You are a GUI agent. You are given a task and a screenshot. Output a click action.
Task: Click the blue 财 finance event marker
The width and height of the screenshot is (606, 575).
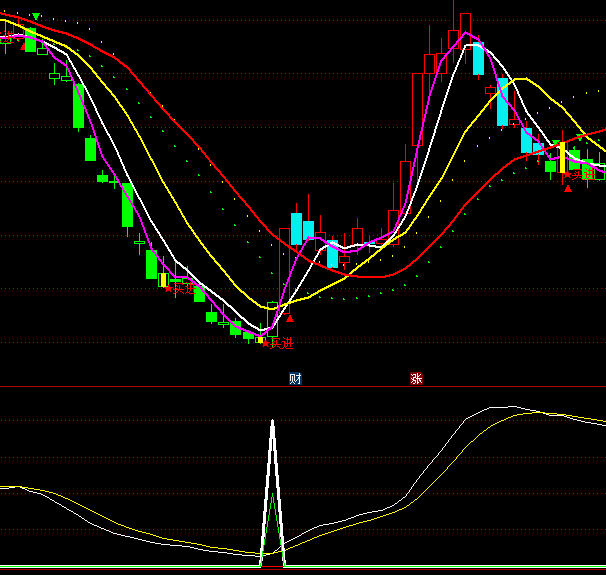click(295, 379)
